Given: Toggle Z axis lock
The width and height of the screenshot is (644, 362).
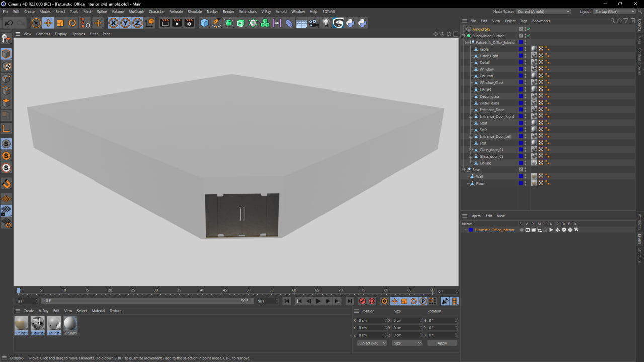Looking at the screenshot, I should pos(137,23).
